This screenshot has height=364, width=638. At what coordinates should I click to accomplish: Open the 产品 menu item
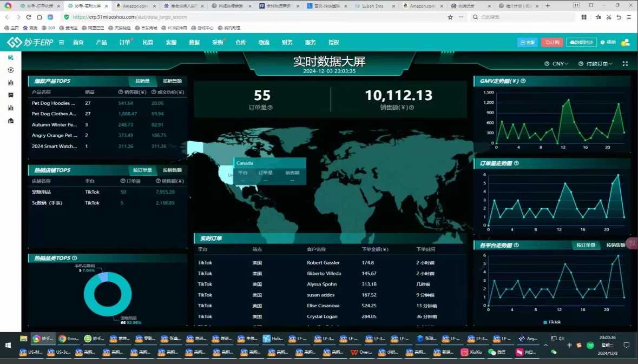click(101, 42)
